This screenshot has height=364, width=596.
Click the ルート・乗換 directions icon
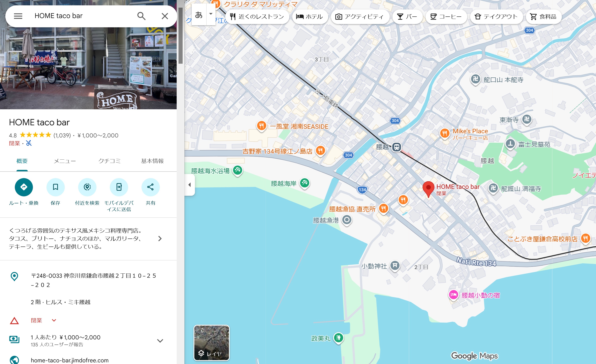point(24,187)
